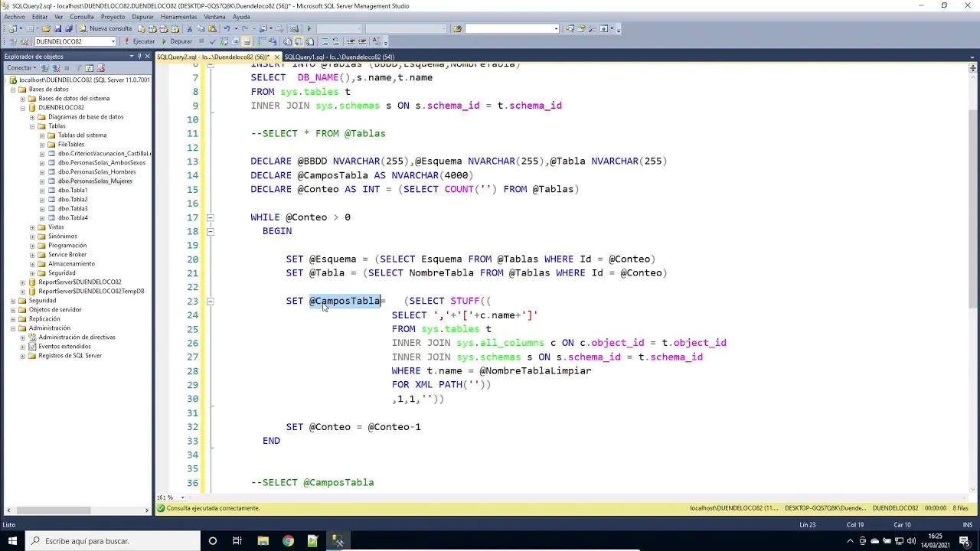980x551 pixels.
Task: Select the parse query checkmark icon
Action: [x=213, y=40]
